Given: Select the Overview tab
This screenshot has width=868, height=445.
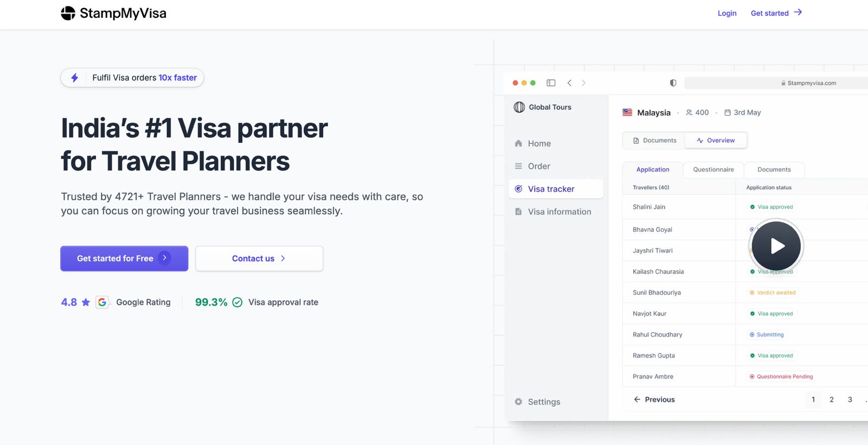Looking at the screenshot, I should click(x=716, y=141).
